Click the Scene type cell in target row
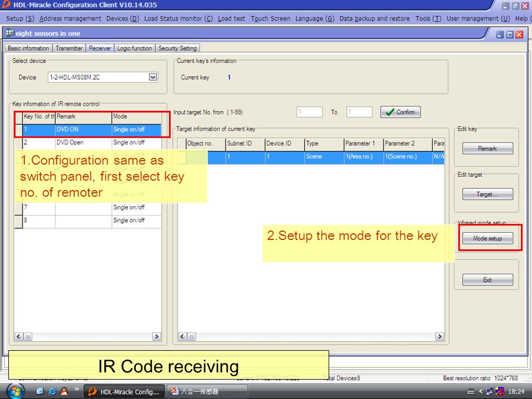This screenshot has width=532, height=399. pyautogui.click(x=324, y=157)
